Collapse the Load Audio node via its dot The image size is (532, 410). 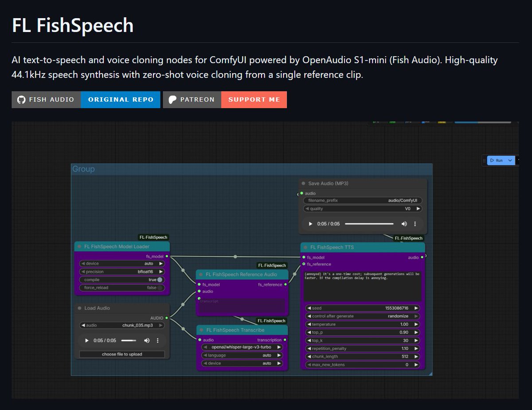coord(79,308)
